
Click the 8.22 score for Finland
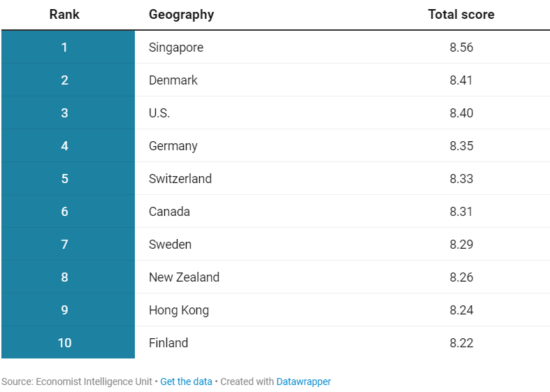point(461,343)
